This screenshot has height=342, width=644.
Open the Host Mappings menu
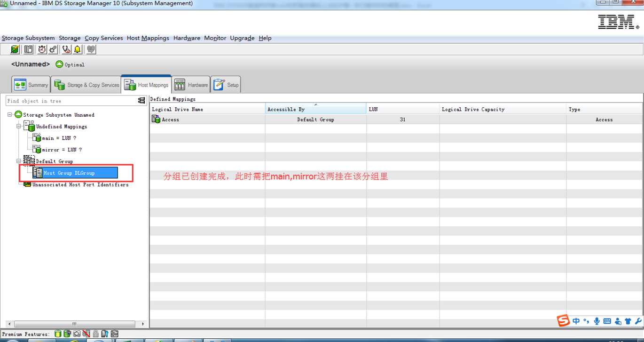pos(148,38)
